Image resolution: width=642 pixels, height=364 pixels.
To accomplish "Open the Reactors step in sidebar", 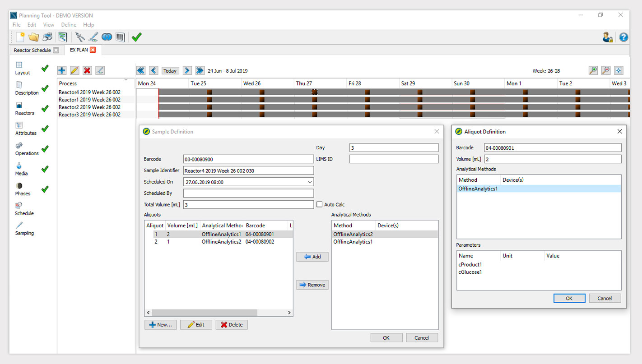I will 24,109.
